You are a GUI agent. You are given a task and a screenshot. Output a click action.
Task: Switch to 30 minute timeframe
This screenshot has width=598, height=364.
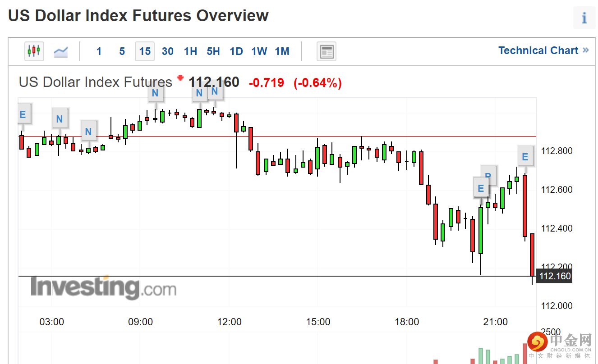168,51
